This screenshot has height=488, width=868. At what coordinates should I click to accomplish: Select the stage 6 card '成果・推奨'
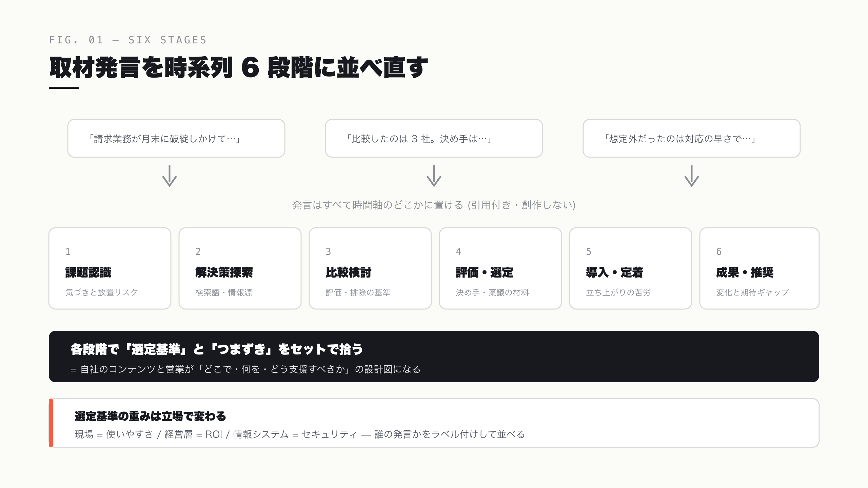[x=759, y=268]
